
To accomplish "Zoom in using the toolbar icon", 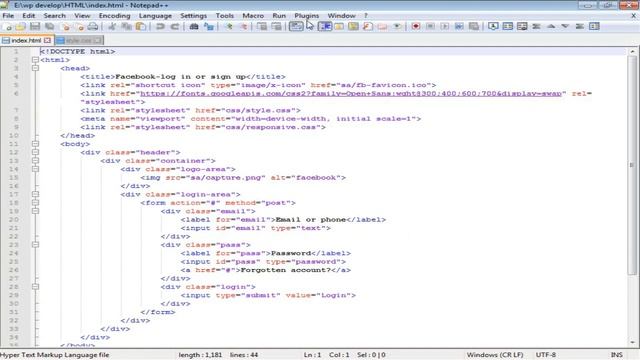I will tap(229, 27).
